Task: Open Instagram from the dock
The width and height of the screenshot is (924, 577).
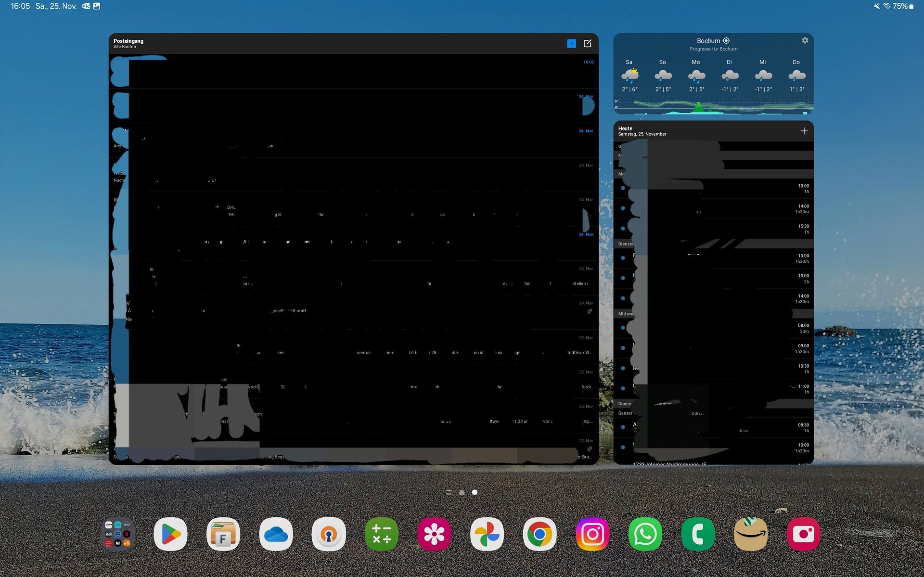Action: 592,534
